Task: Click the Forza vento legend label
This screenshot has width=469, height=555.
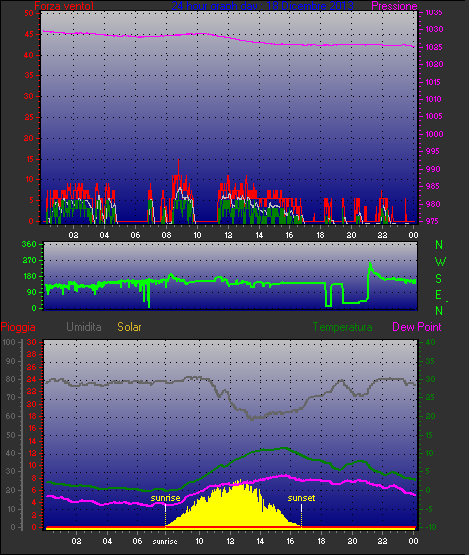Action: [x=64, y=6]
